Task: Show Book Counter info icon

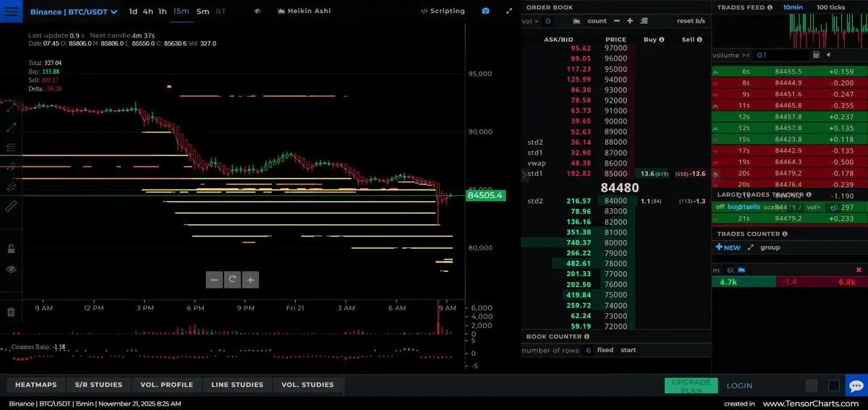Action: 587,336
